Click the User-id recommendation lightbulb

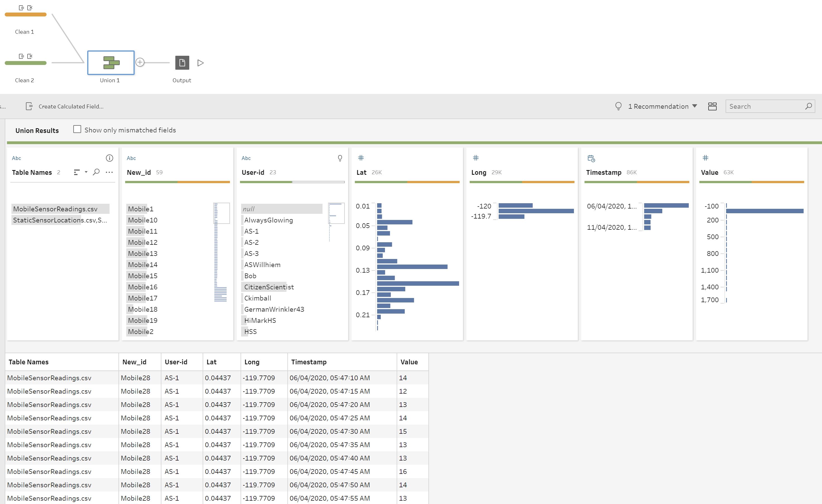(x=340, y=158)
